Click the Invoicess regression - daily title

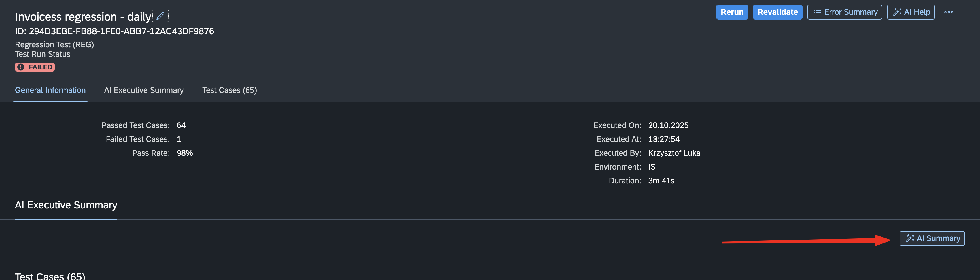tap(83, 17)
